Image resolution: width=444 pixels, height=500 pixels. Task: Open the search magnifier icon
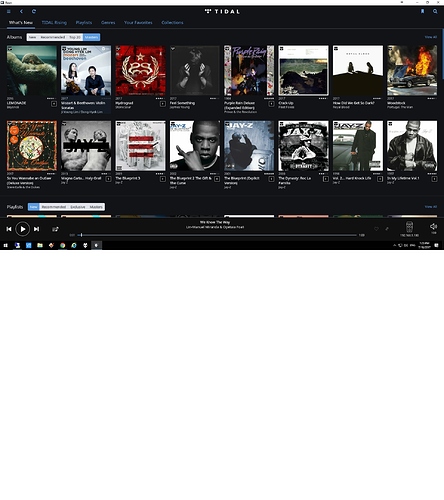435,11
